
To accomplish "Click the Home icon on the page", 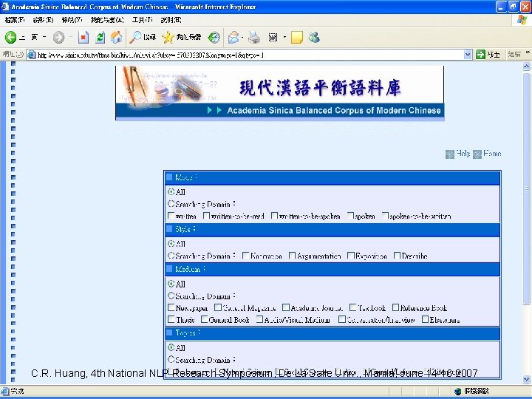I will (477, 154).
